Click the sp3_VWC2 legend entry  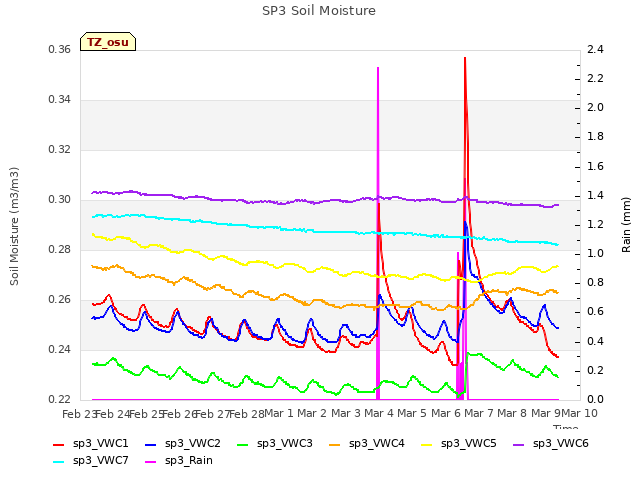click(183, 443)
